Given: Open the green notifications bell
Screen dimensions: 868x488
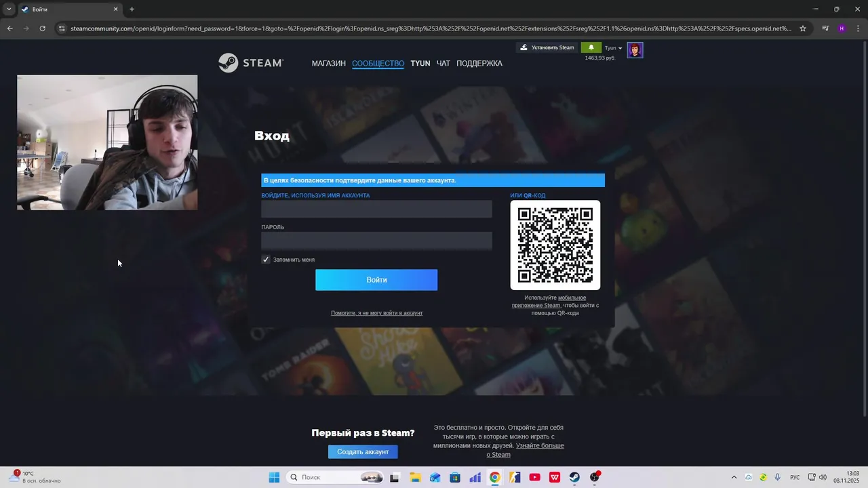Looking at the screenshot, I should point(591,47).
